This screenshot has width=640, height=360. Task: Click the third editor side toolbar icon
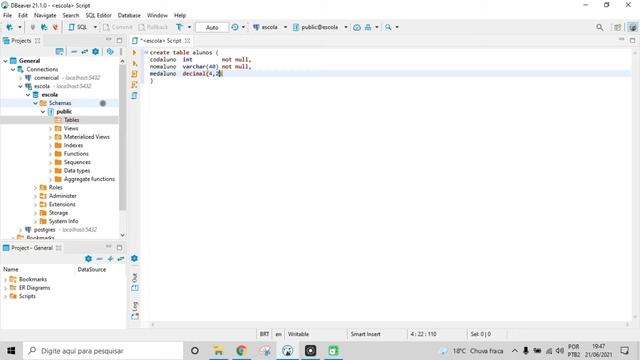pos(134,74)
